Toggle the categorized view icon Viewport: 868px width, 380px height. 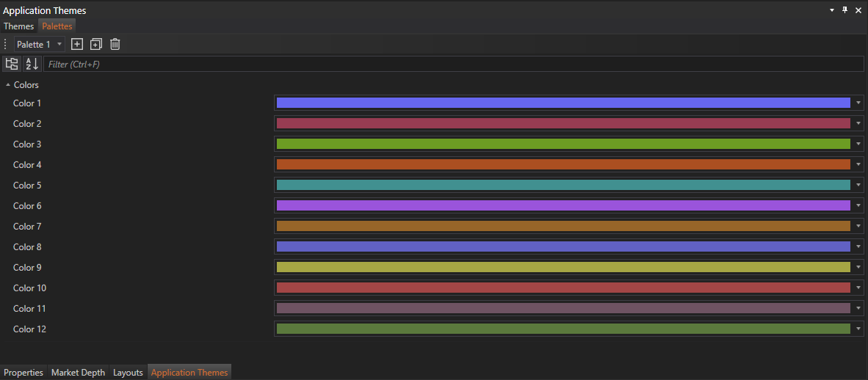point(12,65)
